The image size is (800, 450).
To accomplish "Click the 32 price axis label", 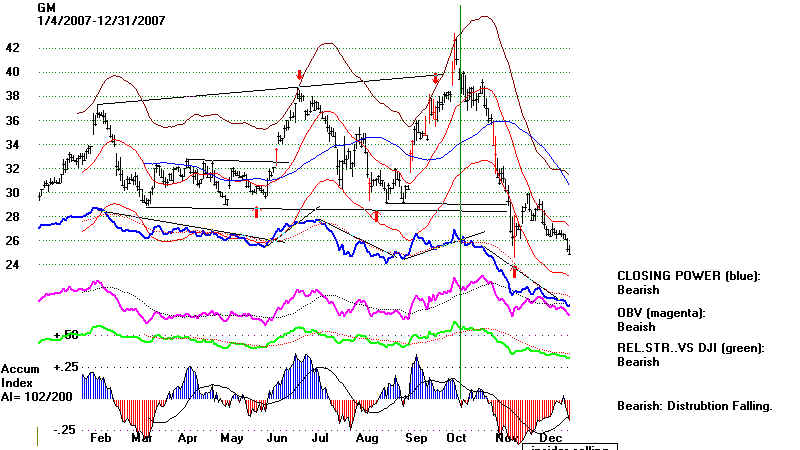I will click(x=13, y=168).
